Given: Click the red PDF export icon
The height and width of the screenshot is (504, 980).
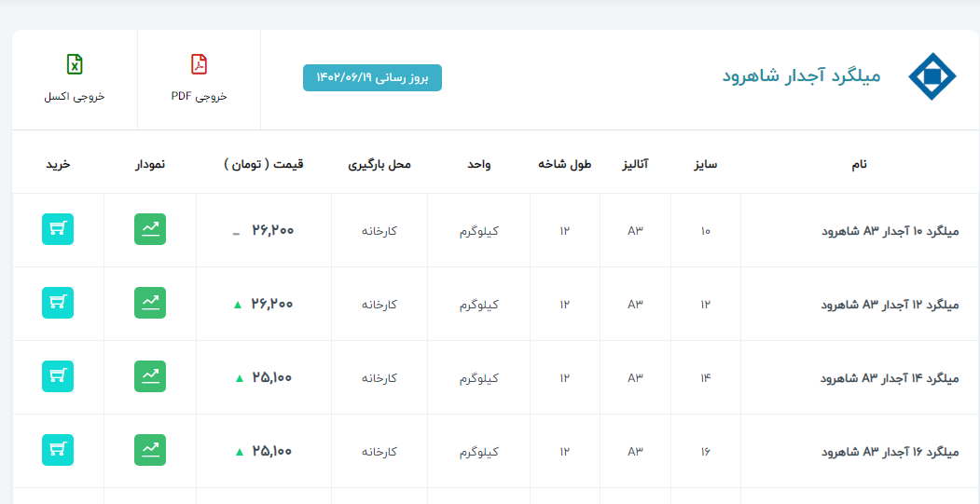Looking at the screenshot, I should click(199, 64).
